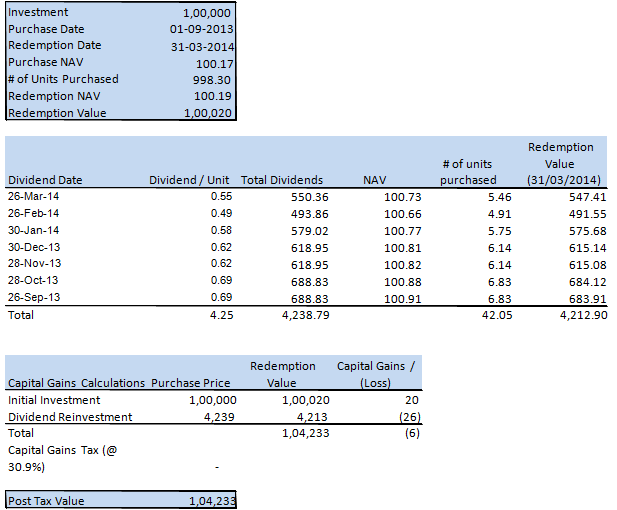Image resolution: width=617 pixels, height=510 pixels.
Task: Select the 30-Dec-13 dividend date
Action: coord(34,247)
